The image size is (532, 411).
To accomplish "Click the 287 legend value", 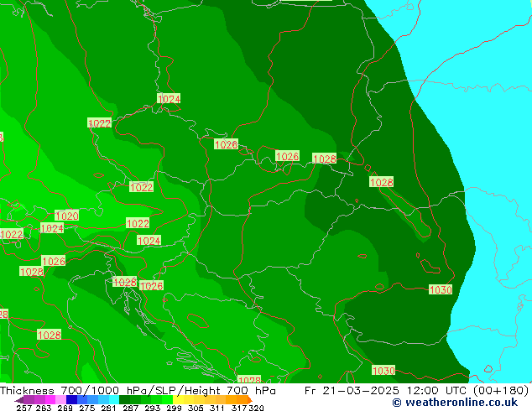I will [x=130, y=408].
